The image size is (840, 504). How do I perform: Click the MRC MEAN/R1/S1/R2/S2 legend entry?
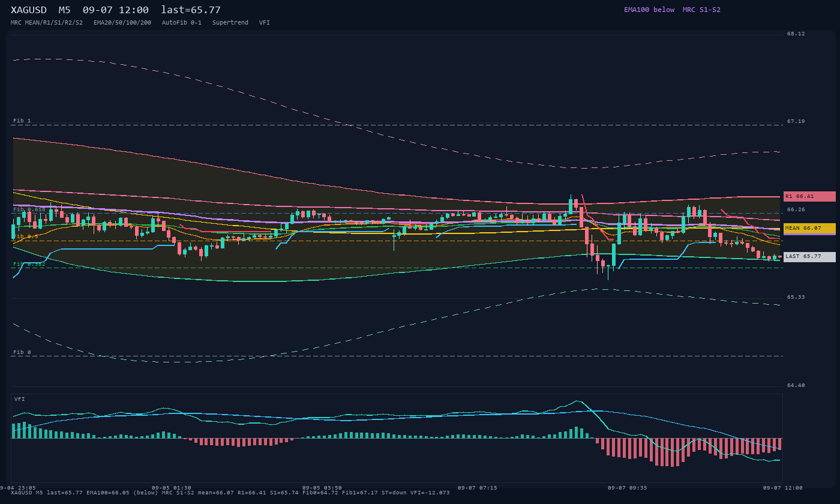(47, 23)
